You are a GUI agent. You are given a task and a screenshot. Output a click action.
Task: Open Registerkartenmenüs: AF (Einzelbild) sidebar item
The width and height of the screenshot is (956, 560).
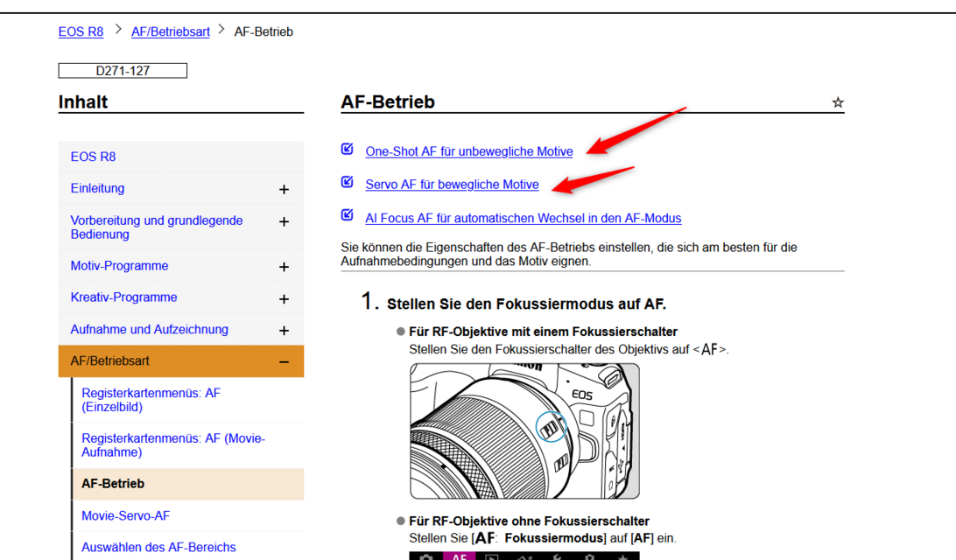[151, 400]
